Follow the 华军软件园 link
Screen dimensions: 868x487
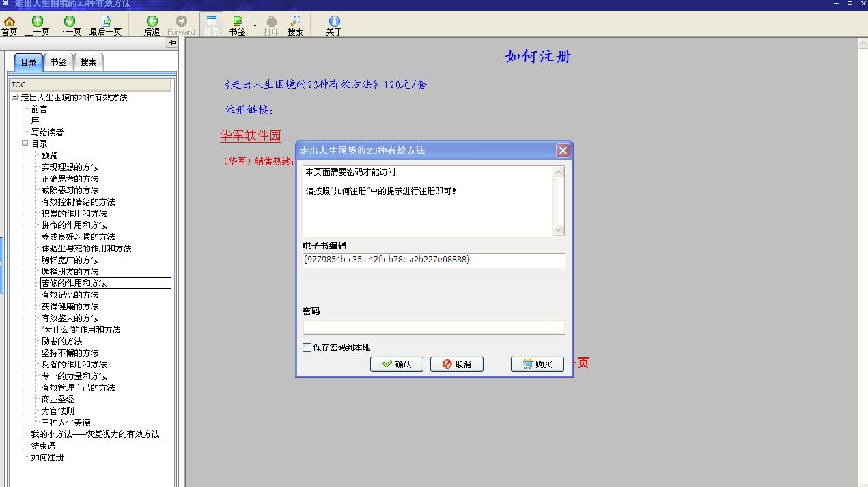250,136
